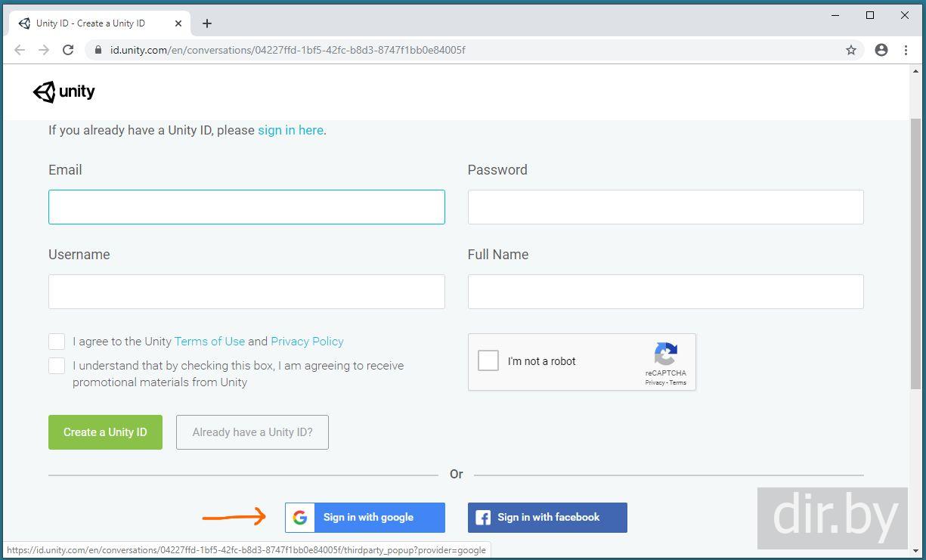Viewport: 926px width, 560px height.
Task: Click Sign in with google button
Action: [365, 518]
